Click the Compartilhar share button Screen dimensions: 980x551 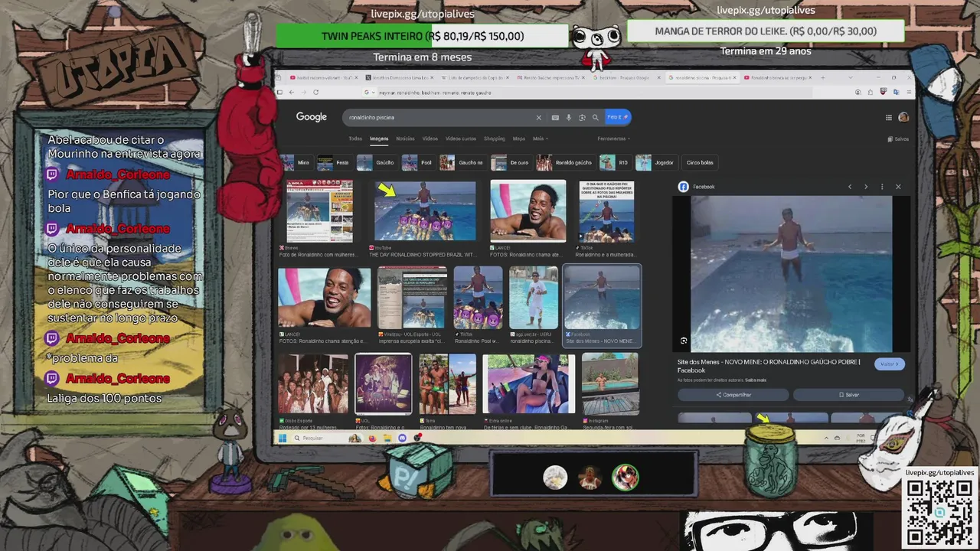(733, 395)
